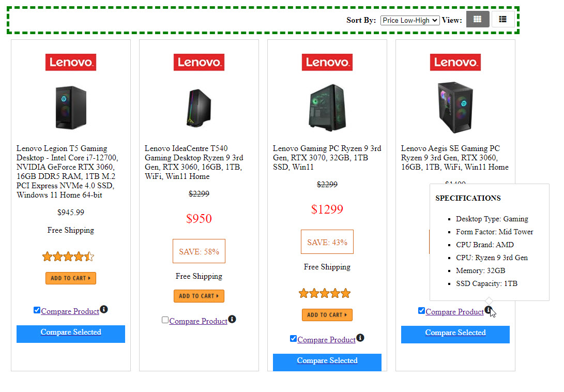Click info icon for Legion T5 desktop
This screenshot has height=392, width=564.
[x=104, y=309]
